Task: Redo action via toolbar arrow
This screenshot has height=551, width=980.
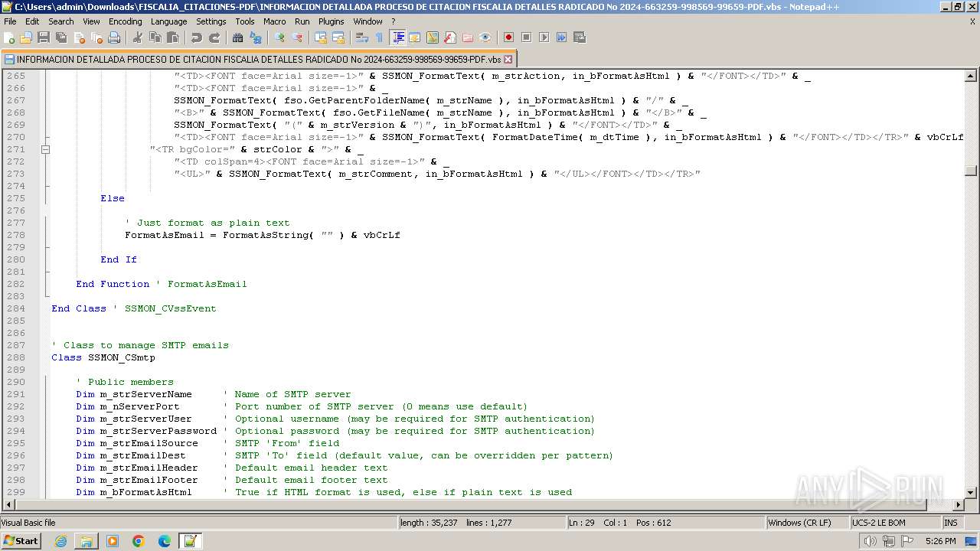Action: pyautogui.click(x=214, y=37)
